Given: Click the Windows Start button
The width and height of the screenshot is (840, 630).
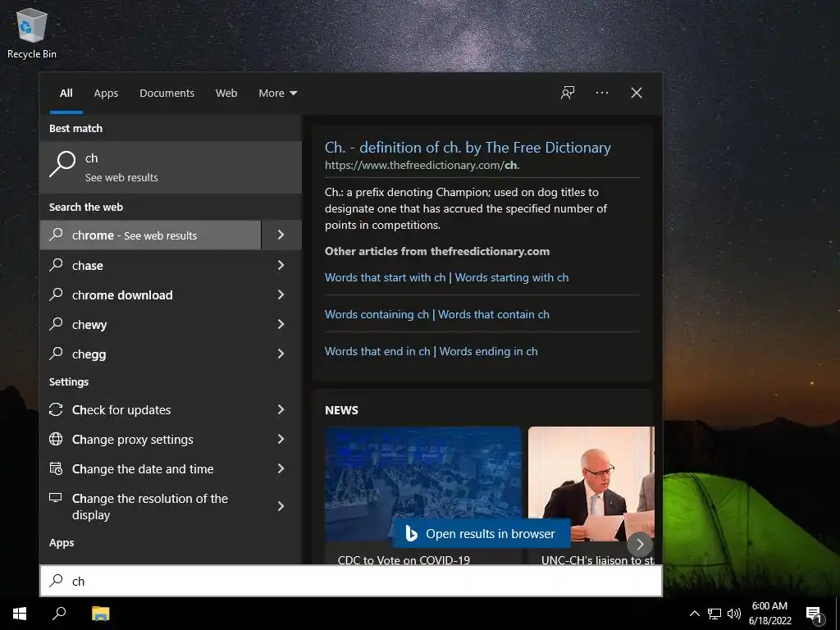Looking at the screenshot, I should [20, 614].
